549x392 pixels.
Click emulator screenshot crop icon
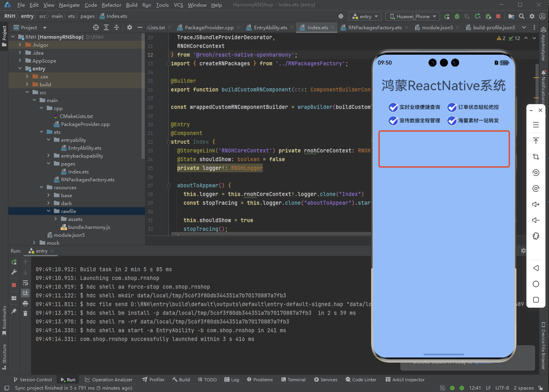[536, 157]
